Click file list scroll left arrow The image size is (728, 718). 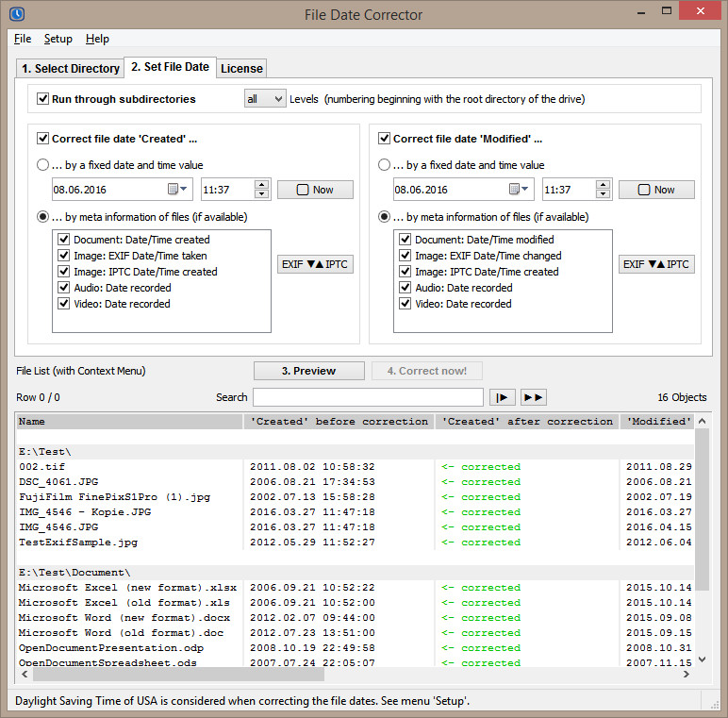[x=25, y=675]
